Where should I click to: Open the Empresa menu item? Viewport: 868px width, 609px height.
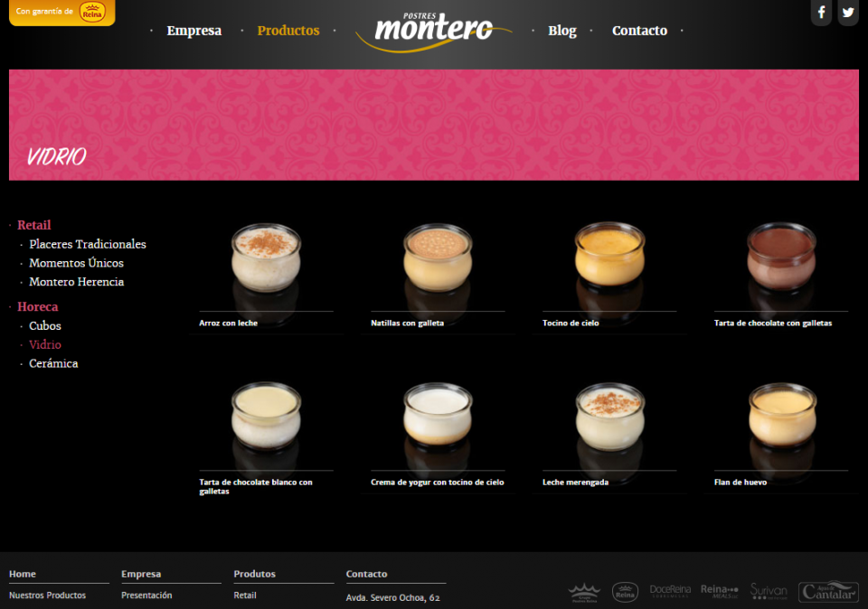tap(193, 31)
